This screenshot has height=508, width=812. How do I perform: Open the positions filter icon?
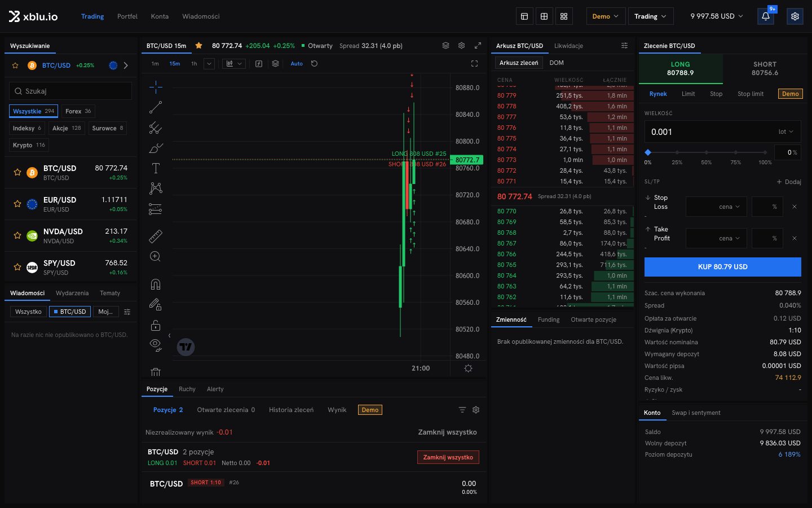click(x=462, y=410)
